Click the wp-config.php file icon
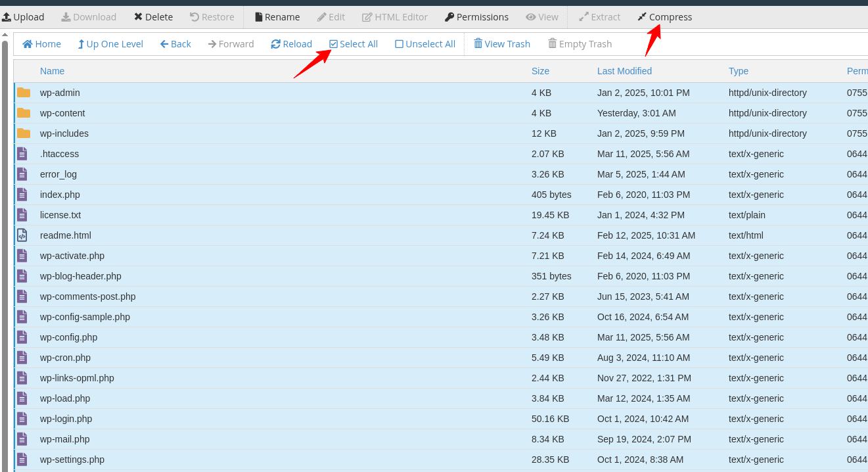 pyautogui.click(x=22, y=337)
